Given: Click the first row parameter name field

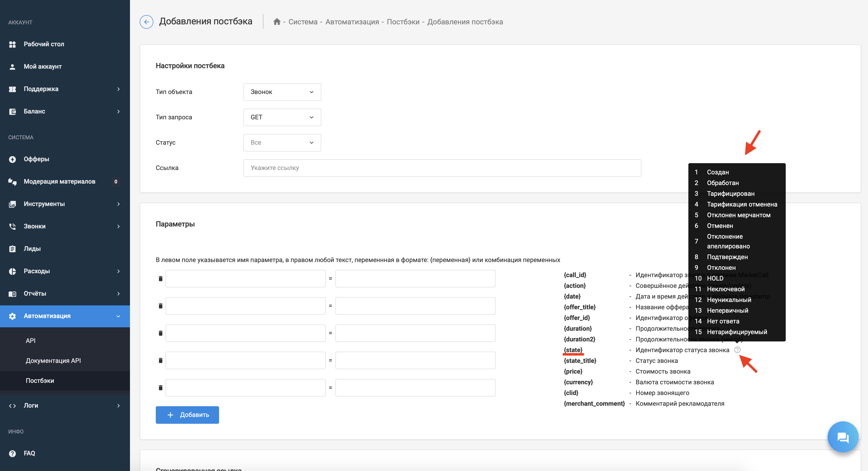Looking at the screenshot, I should 245,279.
